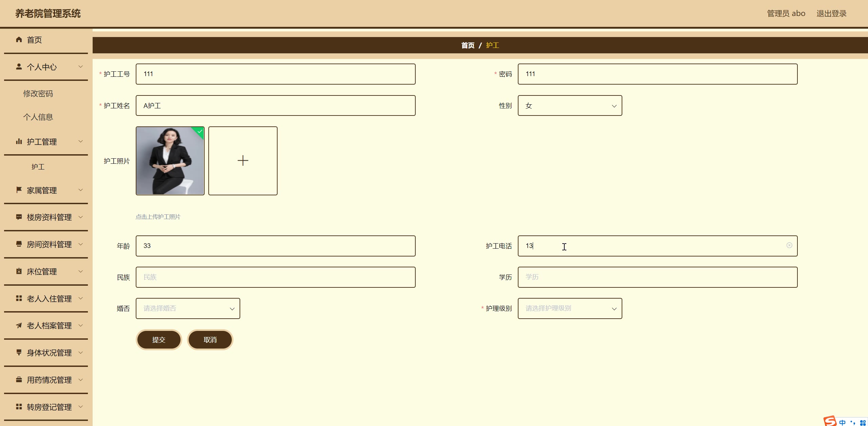Click the icon beside 身体状况管理
This screenshot has width=868, height=426.
tap(19, 352)
